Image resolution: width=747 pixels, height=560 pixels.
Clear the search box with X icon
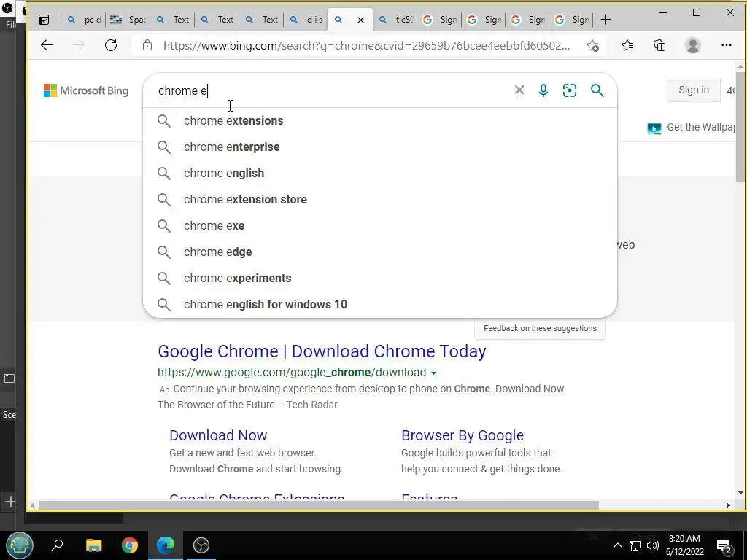519,90
